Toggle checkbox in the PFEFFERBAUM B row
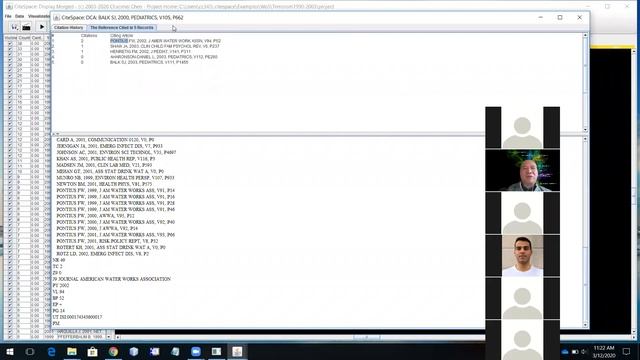The image size is (640, 360). (x=10, y=337)
